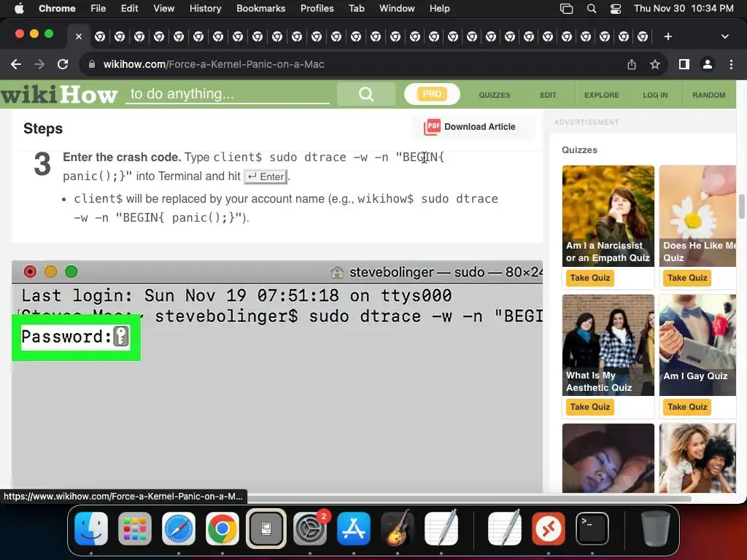Open Control Center in menu bar
The width and height of the screenshot is (747, 560).
point(616,9)
